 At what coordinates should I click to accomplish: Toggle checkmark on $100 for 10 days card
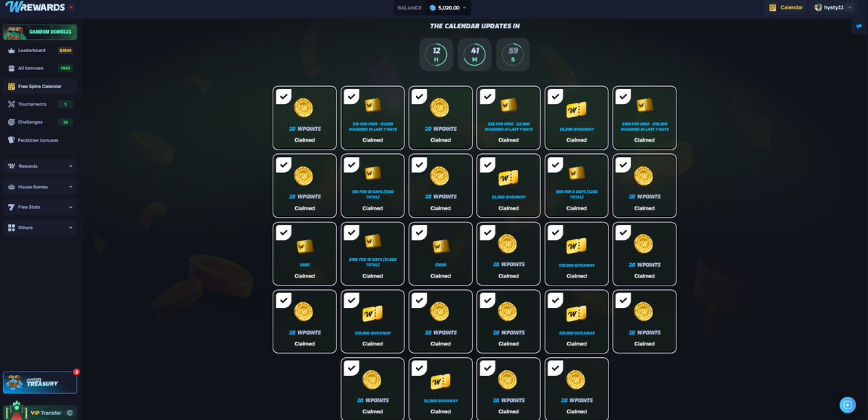352,233
